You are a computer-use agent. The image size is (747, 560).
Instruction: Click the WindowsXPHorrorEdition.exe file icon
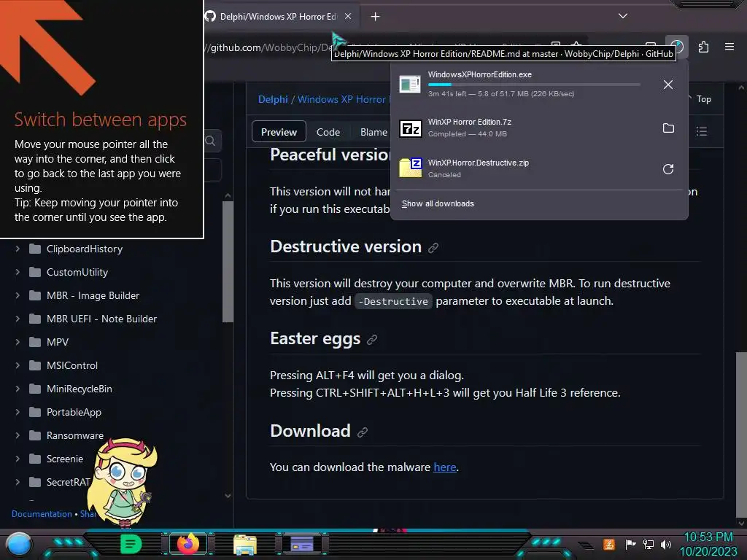tap(410, 85)
